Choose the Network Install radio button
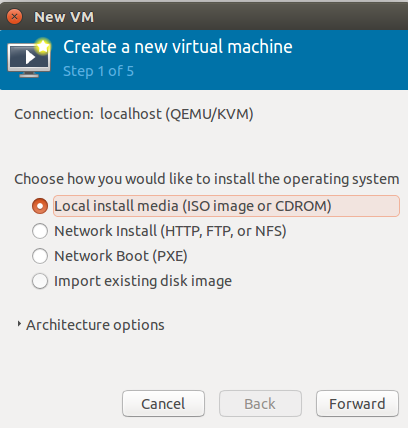Image resolution: width=408 pixels, height=428 pixels. [40, 231]
